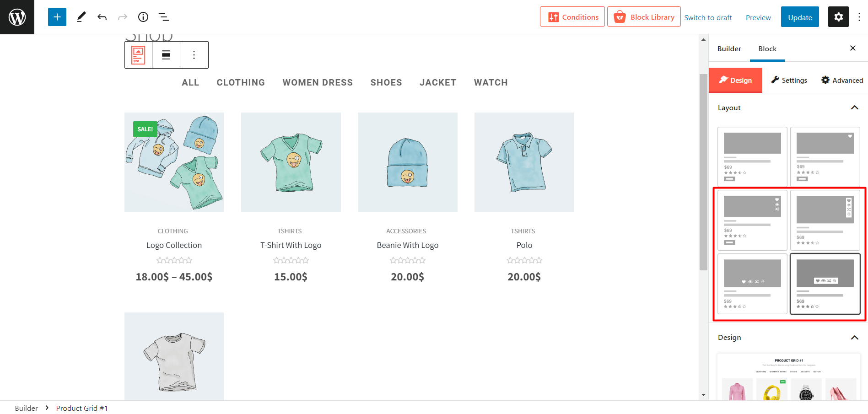Select the bottom-right product layout thumbnail
This screenshot has width=868, height=414.
tap(825, 284)
